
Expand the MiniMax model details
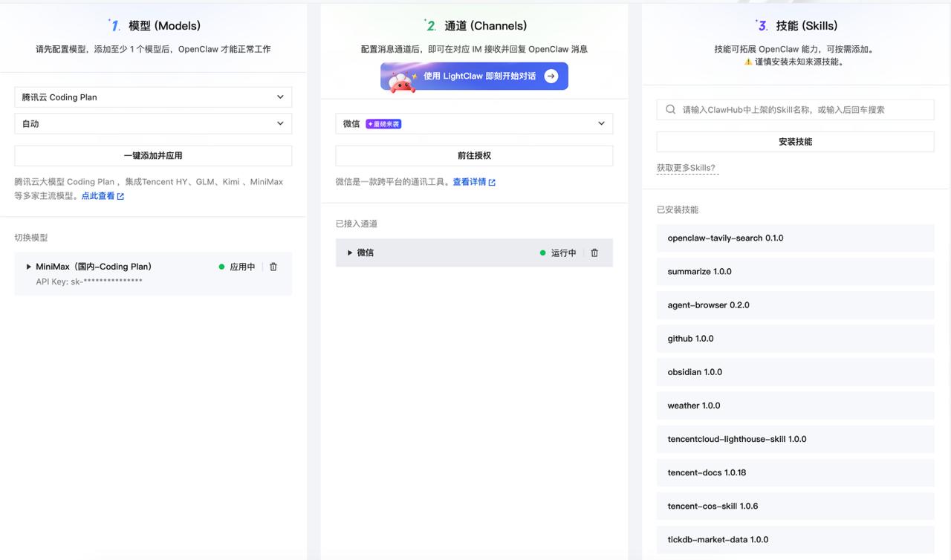(x=28, y=266)
